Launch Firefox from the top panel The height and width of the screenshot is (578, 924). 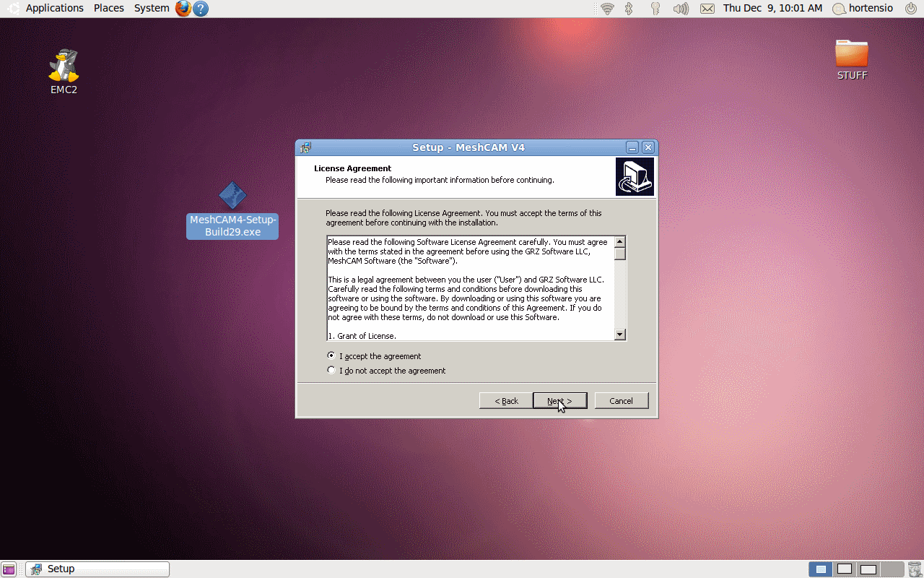[183, 9]
